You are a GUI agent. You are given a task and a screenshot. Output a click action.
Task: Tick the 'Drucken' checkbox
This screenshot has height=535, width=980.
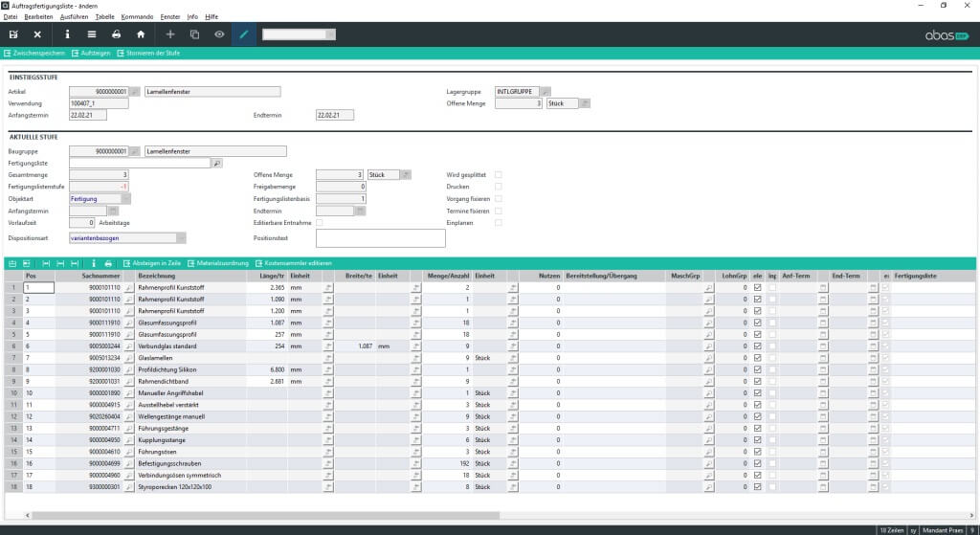click(498, 187)
